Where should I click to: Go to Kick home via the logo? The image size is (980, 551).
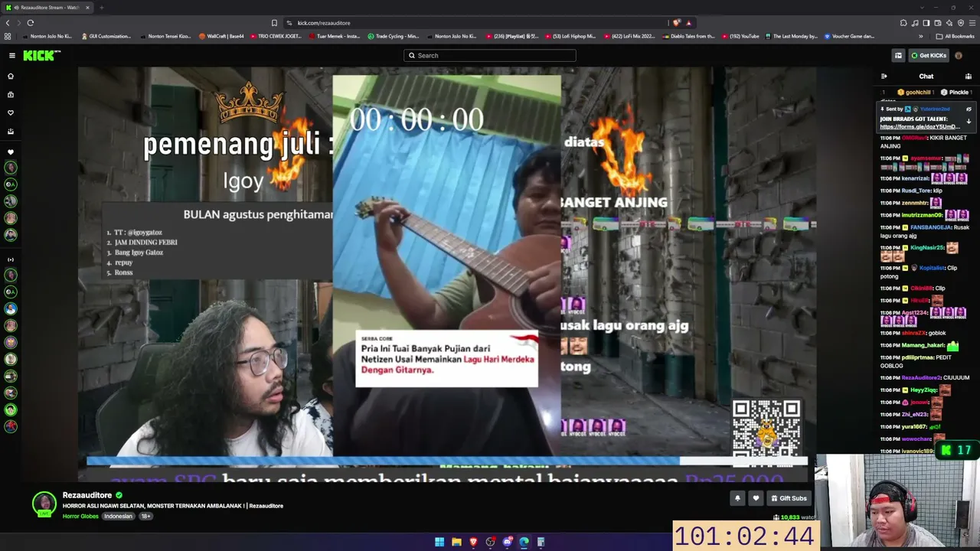coord(41,55)
